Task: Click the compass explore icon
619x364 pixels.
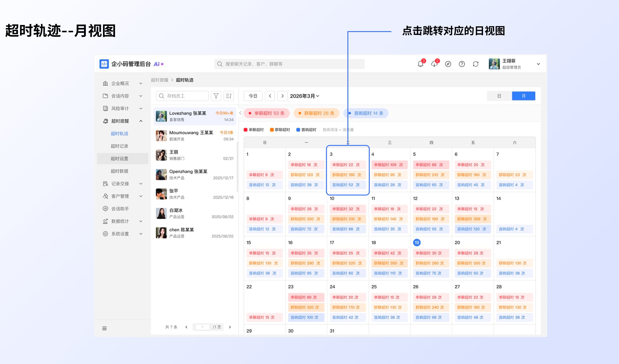Action: tap(448, 64)
